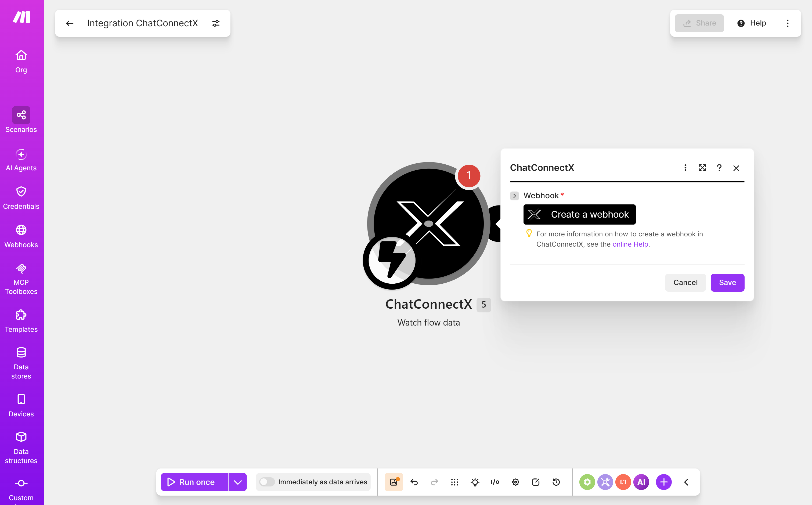Image resolution: width=812 pixels, height=505 pixels.
Task: Click Run once button
Action: [195, 482]
